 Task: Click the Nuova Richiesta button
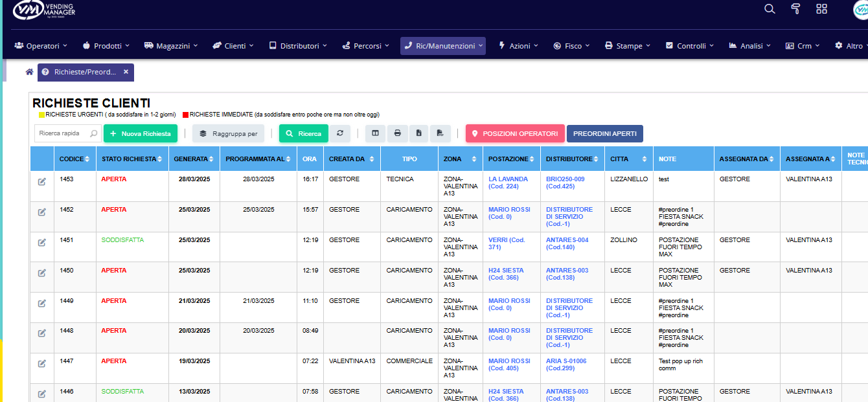tap(141, 133)
